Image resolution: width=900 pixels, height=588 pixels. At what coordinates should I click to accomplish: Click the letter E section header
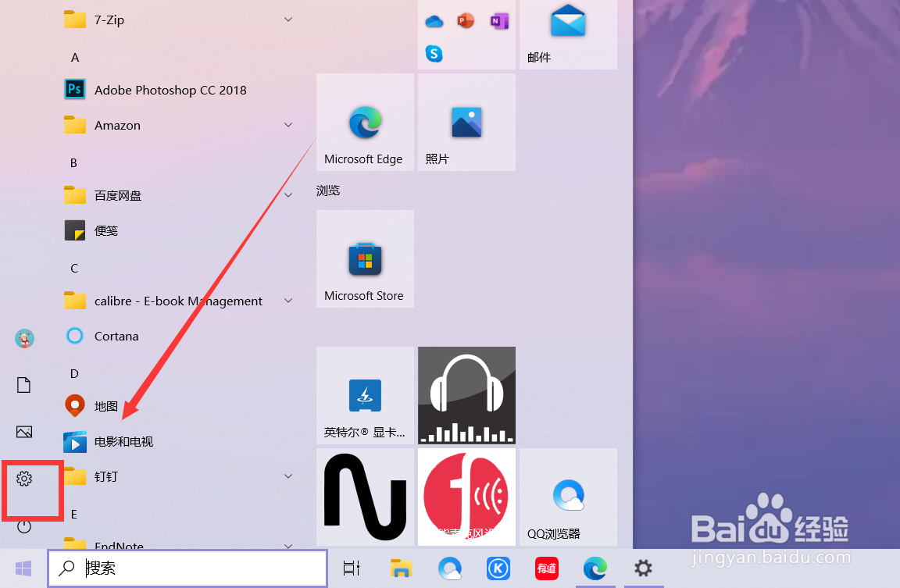click(73, 515)
